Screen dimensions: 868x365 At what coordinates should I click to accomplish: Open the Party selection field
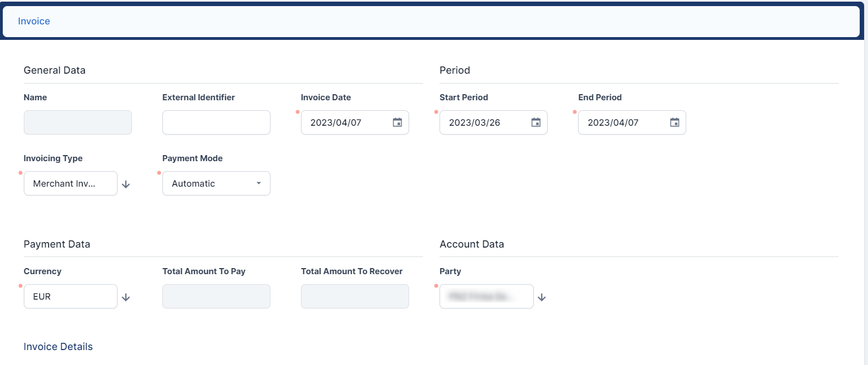pyautogui.click(x=486, y=296)
